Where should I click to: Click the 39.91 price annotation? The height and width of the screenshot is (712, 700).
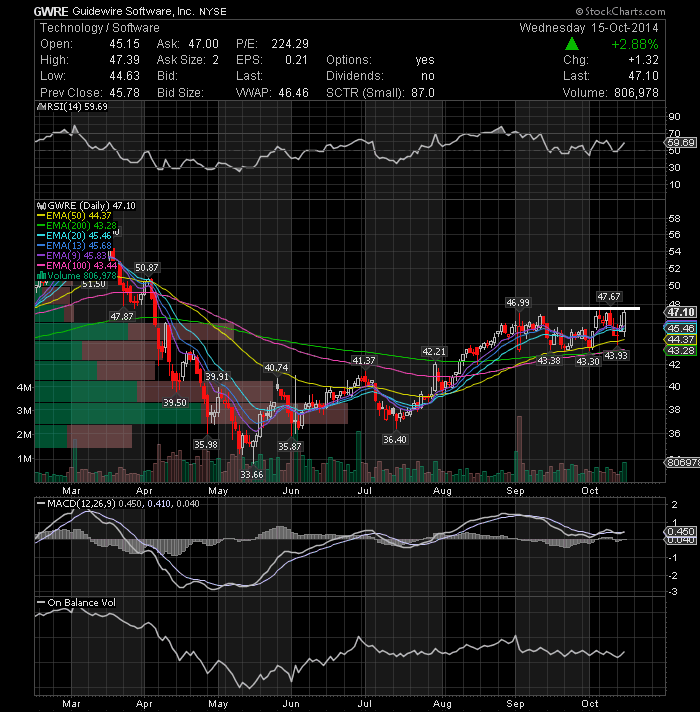click(217, 376)
